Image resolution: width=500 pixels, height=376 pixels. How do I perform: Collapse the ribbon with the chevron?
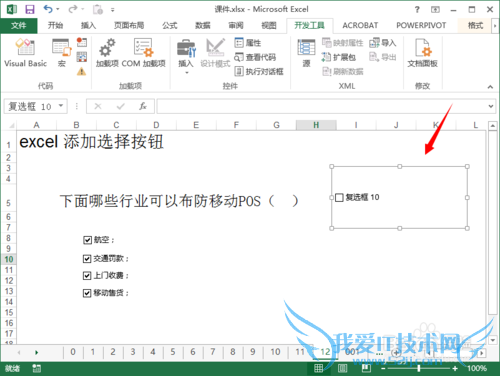click(490, 87)
